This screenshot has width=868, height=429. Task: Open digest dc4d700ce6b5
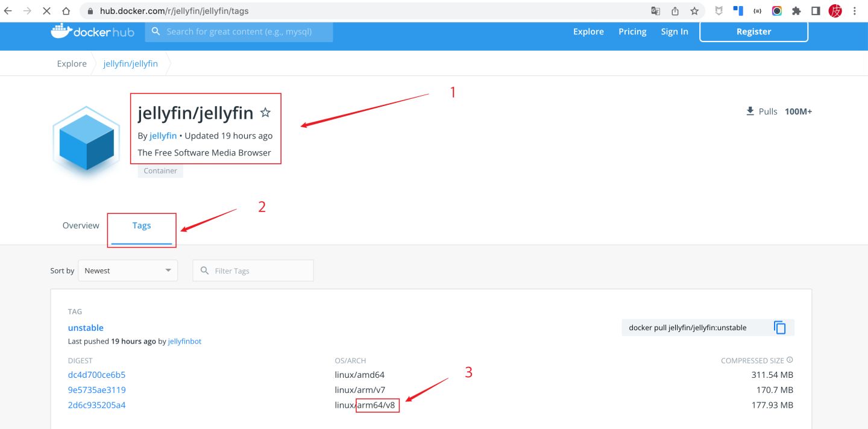point(96,375)
